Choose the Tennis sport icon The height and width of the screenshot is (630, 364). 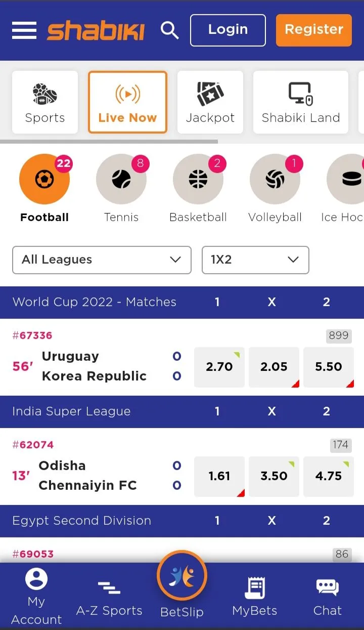(121, 180)
